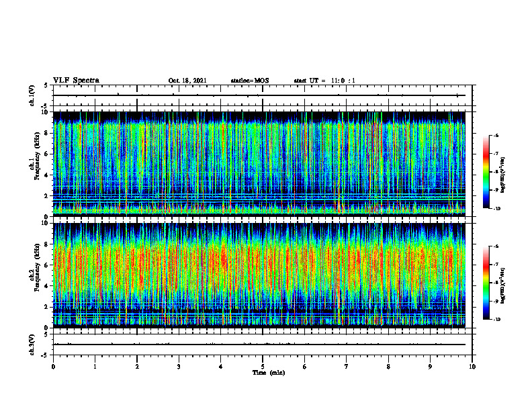Click the "station=MOS" header label
This screenshot has height=411, width=532.
[x=250, y=81]
